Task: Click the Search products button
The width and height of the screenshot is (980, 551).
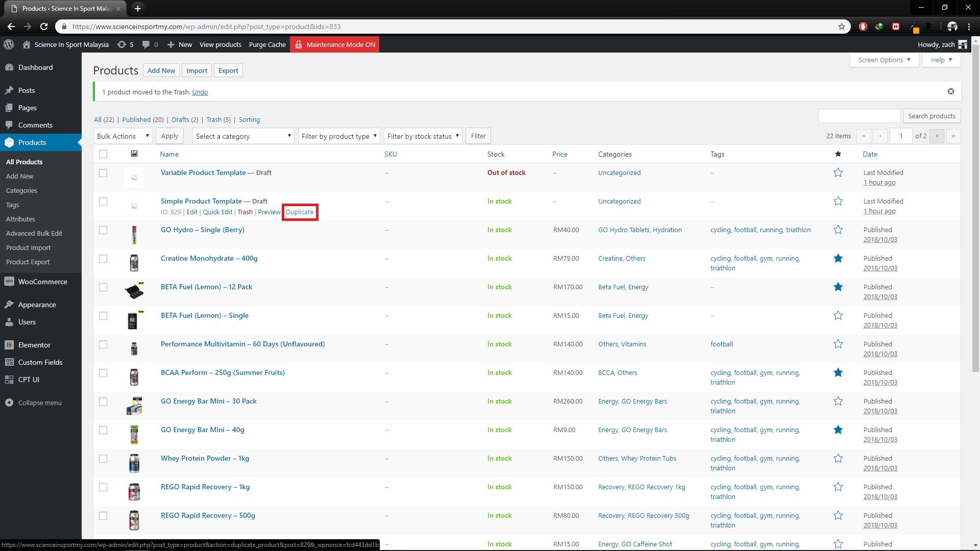Action: point(932,116)
